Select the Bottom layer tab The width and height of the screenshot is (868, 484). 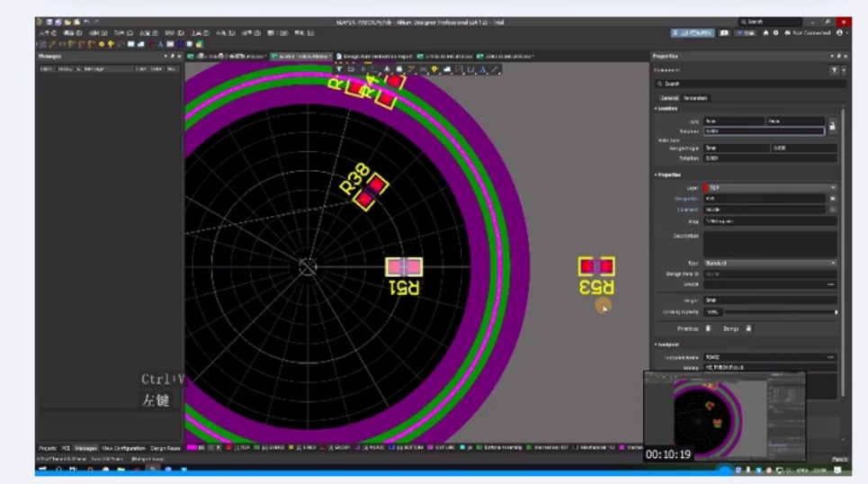[407, 447]
